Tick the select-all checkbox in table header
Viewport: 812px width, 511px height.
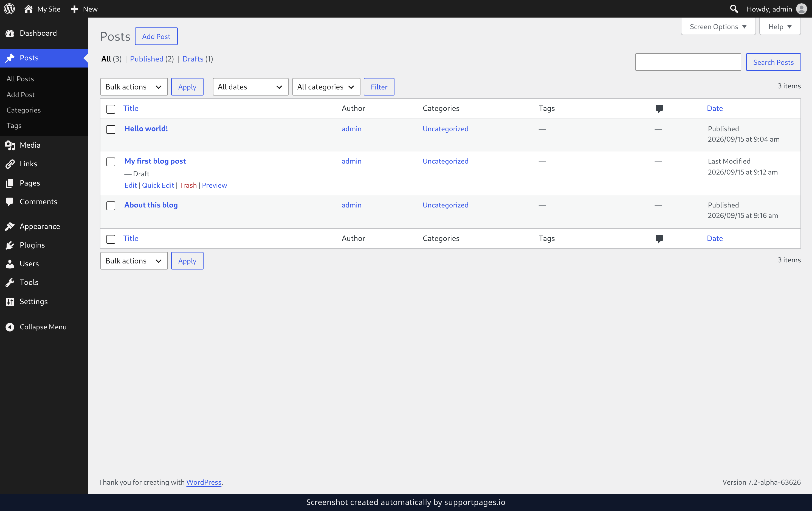pyautogui.click(x=111, y=109)
